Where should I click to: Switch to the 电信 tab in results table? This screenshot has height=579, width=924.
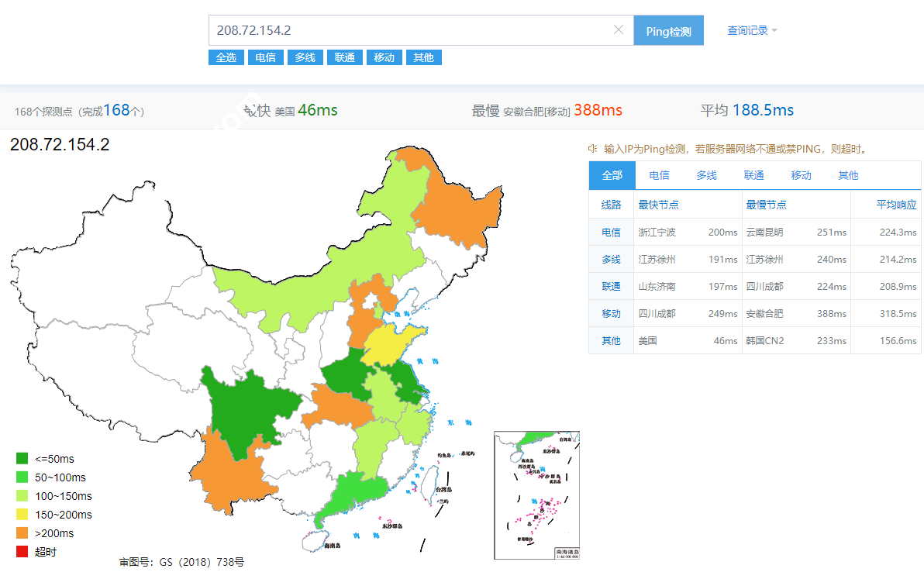(x=659, y=175)
